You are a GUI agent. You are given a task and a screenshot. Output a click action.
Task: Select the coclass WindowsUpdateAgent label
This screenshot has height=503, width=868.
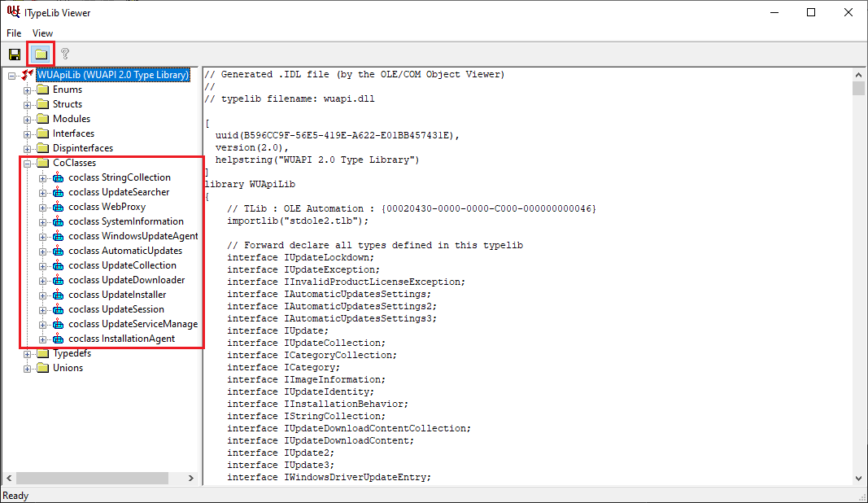click(x=133, y=236)
